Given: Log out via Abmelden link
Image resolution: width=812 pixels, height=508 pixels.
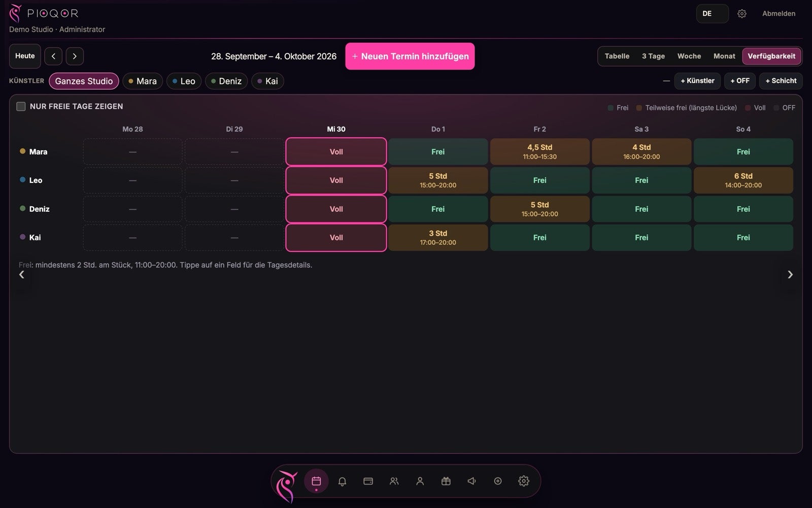Looking at the screenshot, I should point(779,14).
